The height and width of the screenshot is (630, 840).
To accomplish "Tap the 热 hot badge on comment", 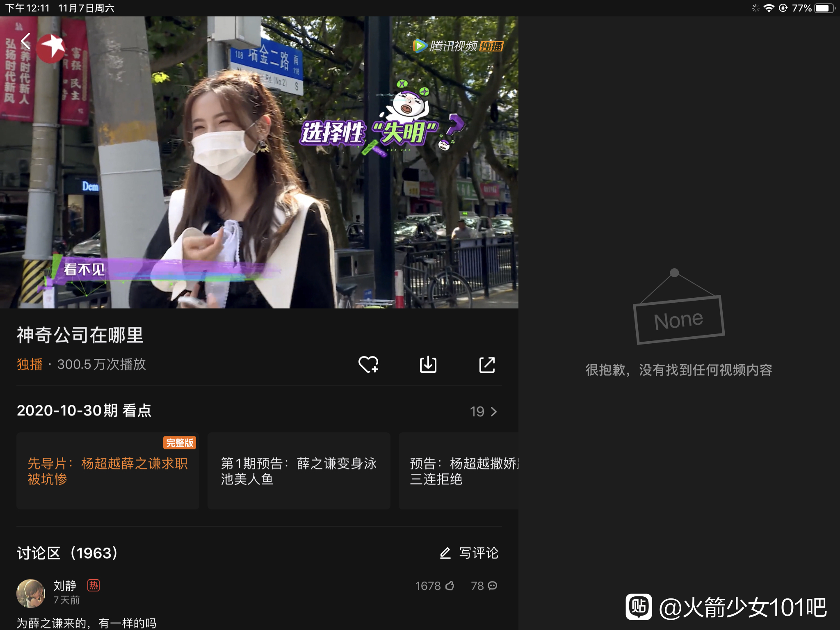I will (94, 585).
